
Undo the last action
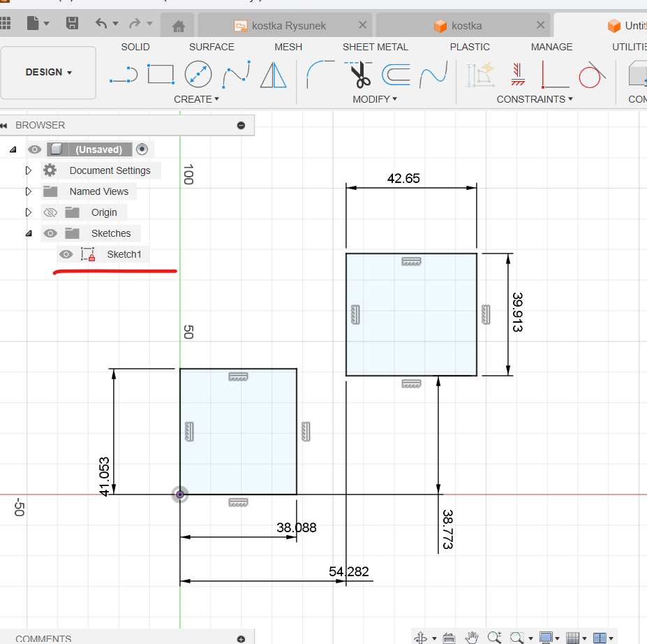point(101,23)
